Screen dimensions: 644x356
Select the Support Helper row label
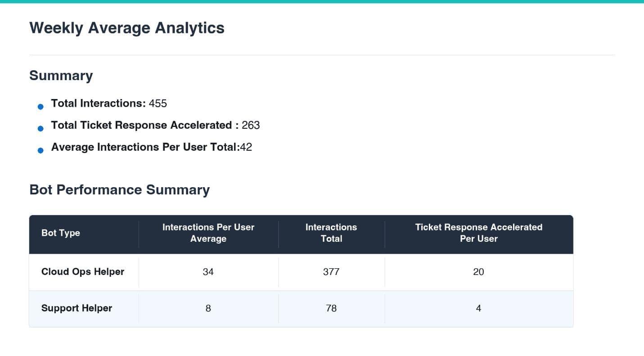click(77, 308)
